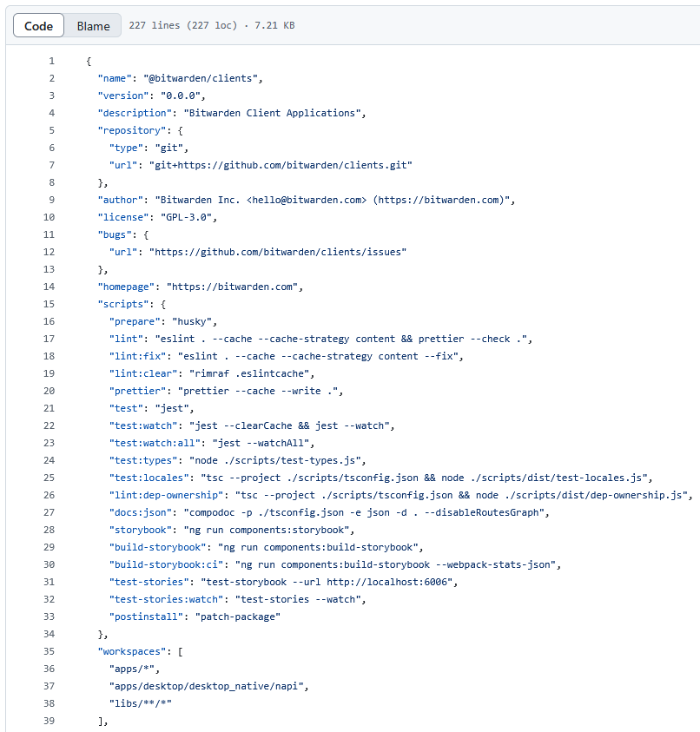This screenshot has width=700, height=732.
Task: Switch to the Code view tab
Action: coord(38,26)
